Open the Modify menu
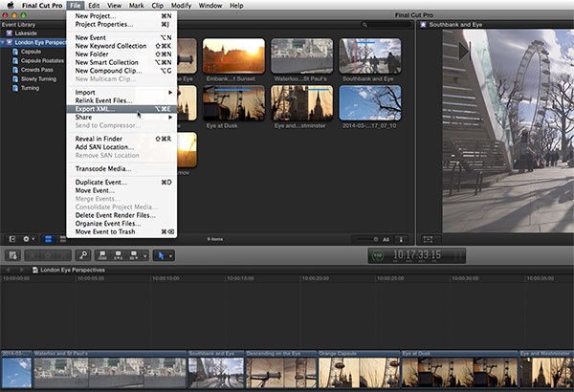This screenshot has height=392, width=574. pos(181,5)
